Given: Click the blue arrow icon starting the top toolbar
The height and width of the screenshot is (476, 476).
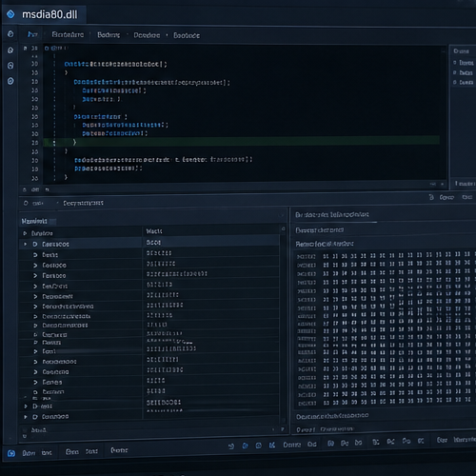Looking at the screenshot, I should [32, 34].
